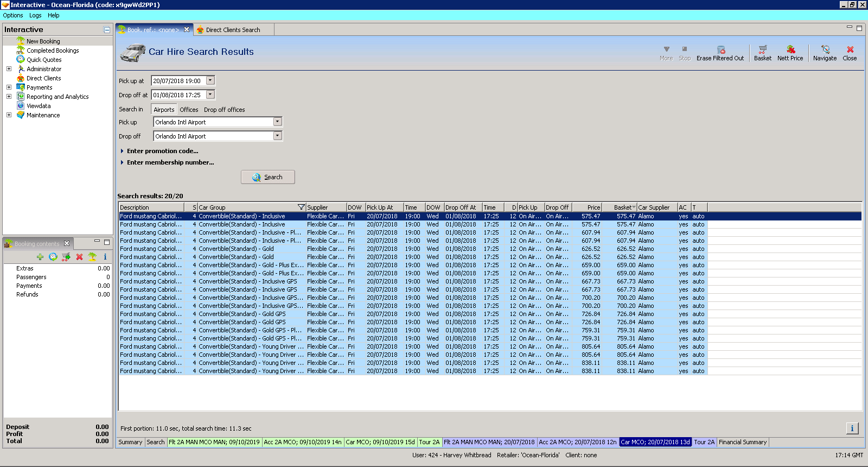
Task: Click red X delete icon in Booking contents
Action: [x=79, y=257]
